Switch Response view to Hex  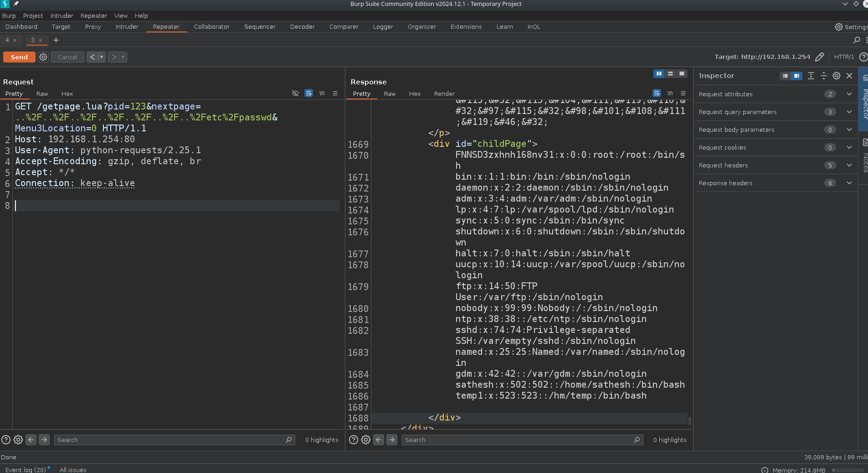point(415,94)
